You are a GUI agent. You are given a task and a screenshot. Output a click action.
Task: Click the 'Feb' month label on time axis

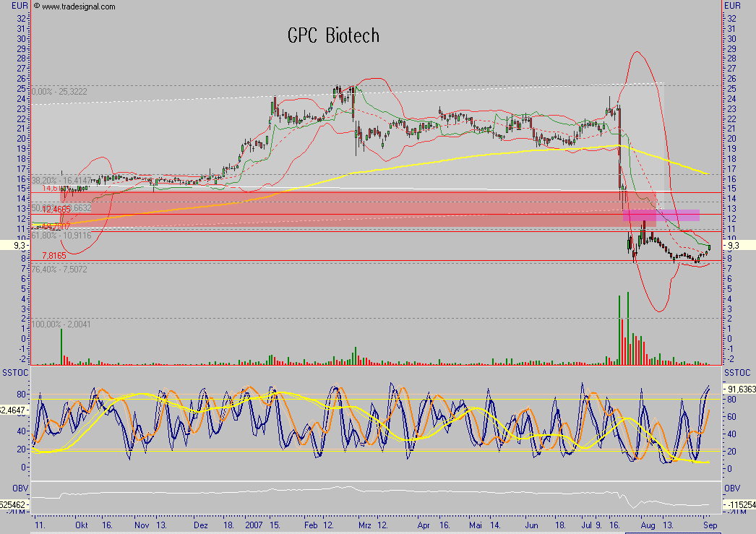[311, 525]
